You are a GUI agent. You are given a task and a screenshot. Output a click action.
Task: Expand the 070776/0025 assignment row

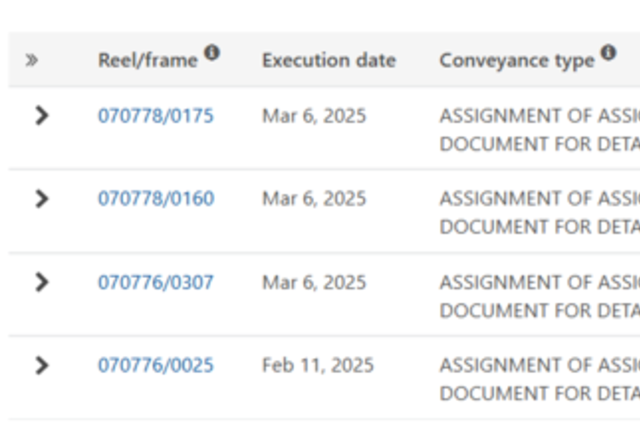[x=42, y=365]
